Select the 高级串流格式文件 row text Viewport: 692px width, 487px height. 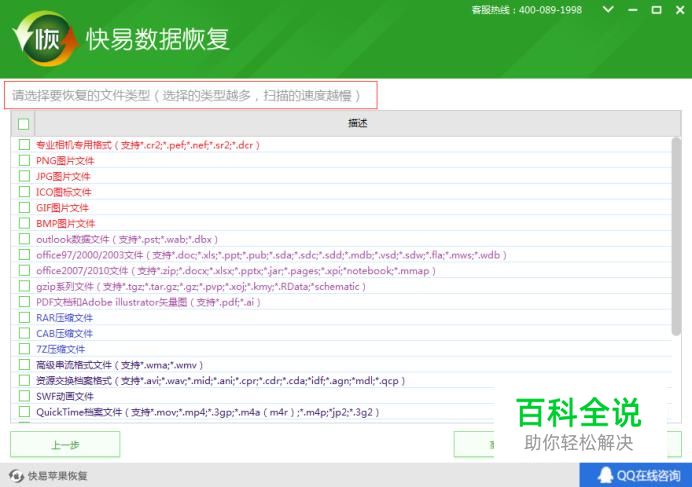(x=120, y=365)
